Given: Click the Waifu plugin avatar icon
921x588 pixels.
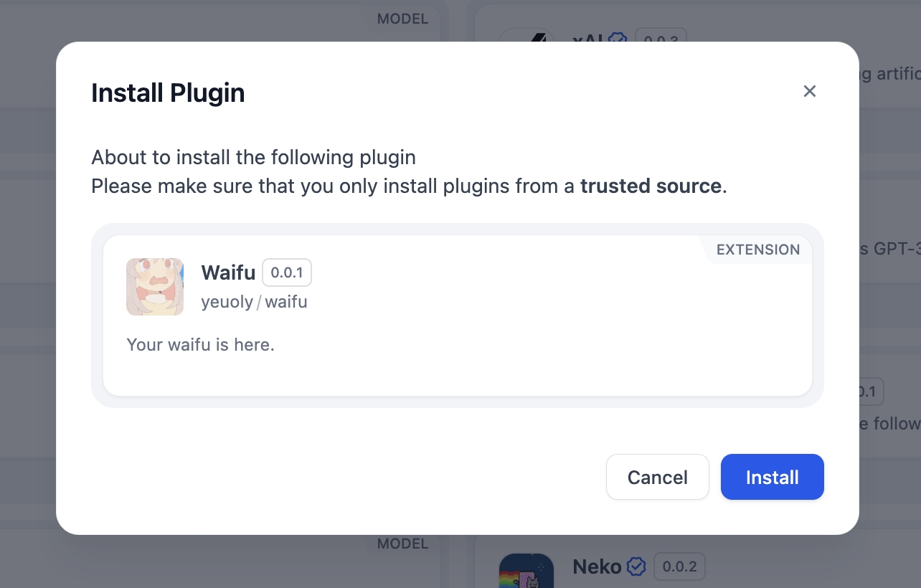Looking at the screenshot, I should coord(155,287).
